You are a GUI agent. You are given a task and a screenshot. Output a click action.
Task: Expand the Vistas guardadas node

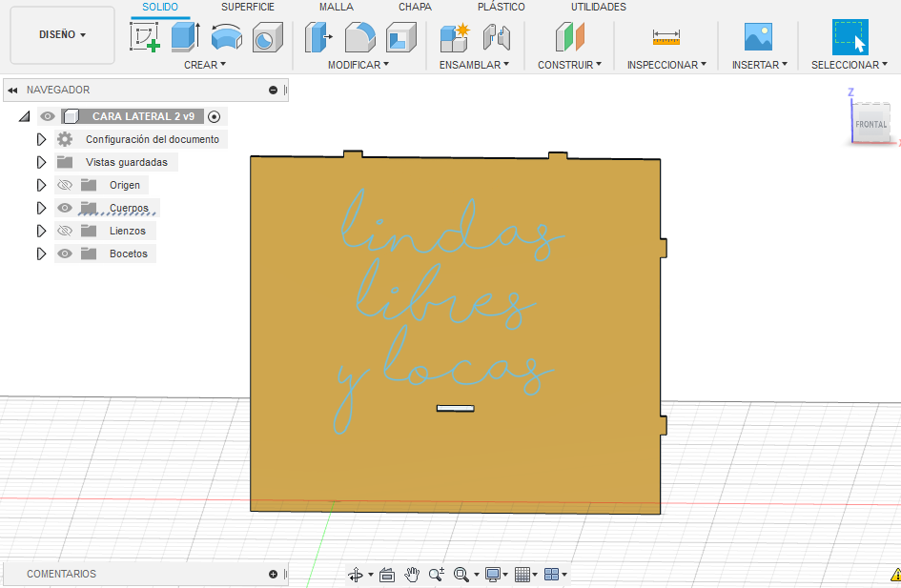[x=41, y=162]
